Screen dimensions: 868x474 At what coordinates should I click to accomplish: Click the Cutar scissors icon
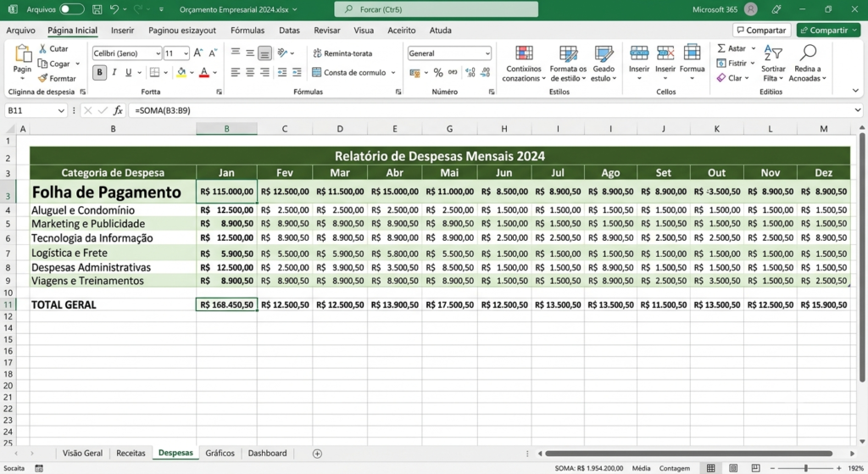42,48
